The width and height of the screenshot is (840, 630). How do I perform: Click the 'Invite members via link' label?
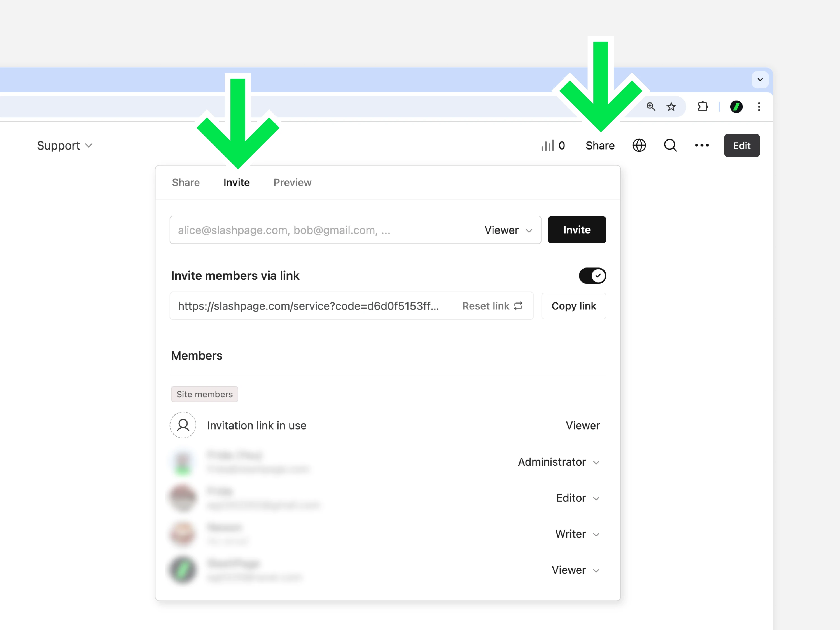tap(235, 276)
